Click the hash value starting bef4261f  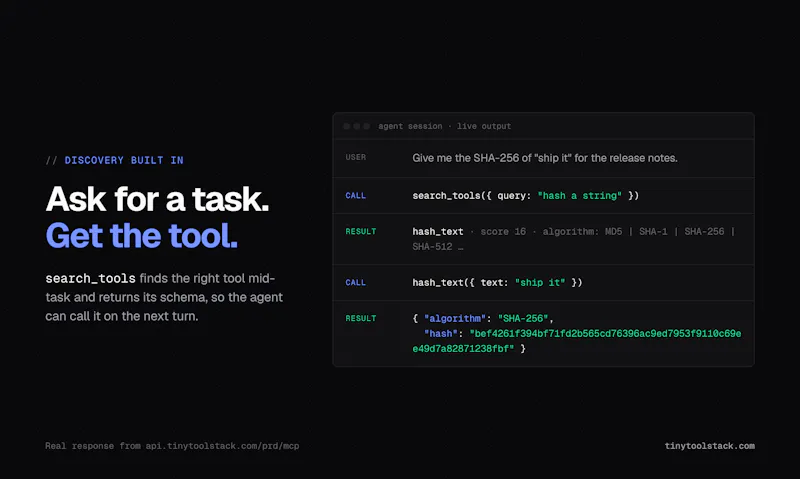[577, 341]
